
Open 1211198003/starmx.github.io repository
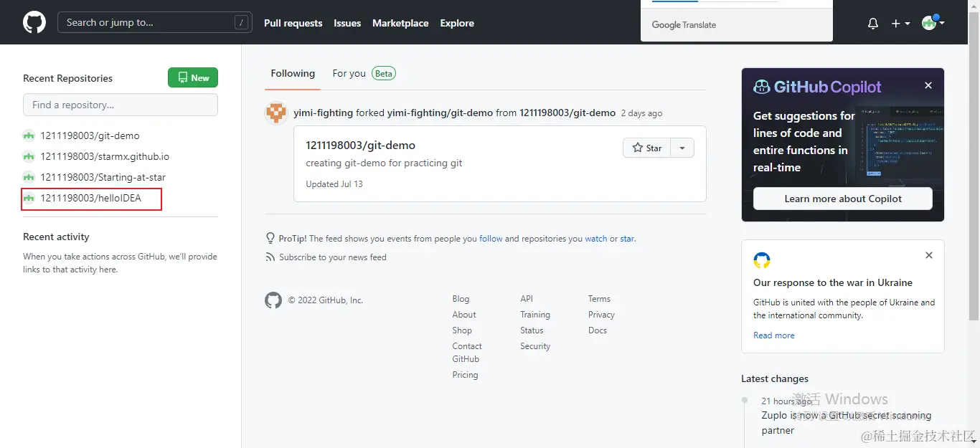(x=105, y=156)
